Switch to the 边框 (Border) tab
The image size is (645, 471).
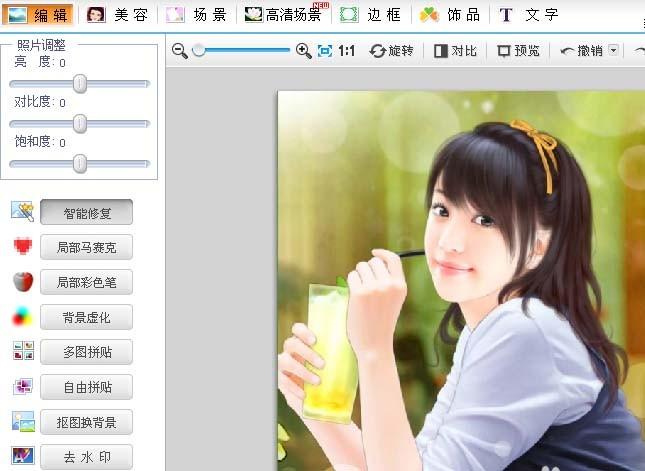[371, 15]
